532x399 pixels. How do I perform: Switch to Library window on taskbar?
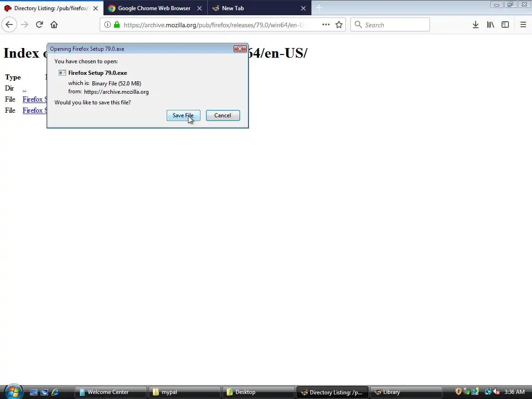tap(406, 392)
